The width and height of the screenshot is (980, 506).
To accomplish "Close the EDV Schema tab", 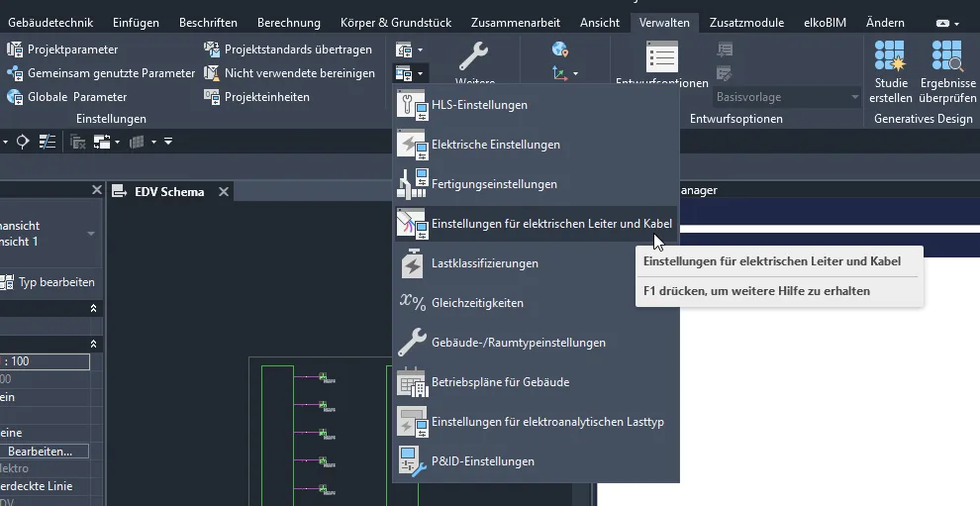I will pyautogui.click(x=223, y=192).
